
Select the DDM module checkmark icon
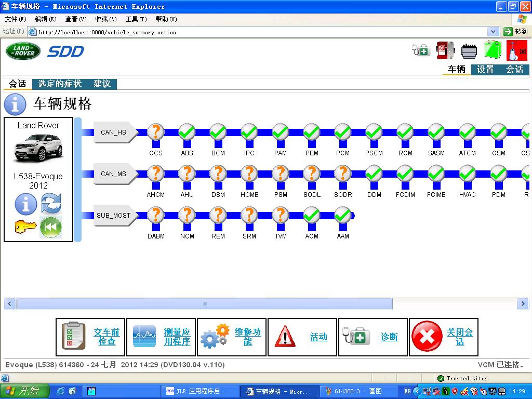[x=374, y=174]
